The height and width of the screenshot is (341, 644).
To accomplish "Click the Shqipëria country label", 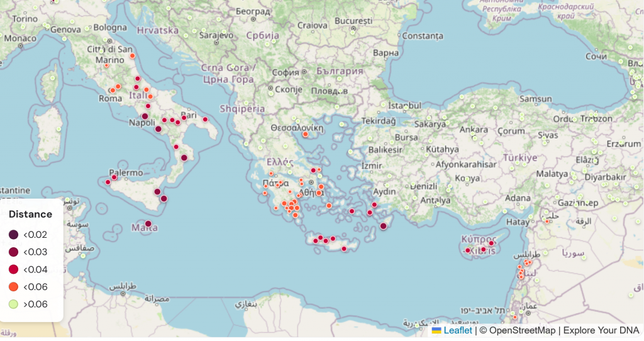I will coord(242,109).
